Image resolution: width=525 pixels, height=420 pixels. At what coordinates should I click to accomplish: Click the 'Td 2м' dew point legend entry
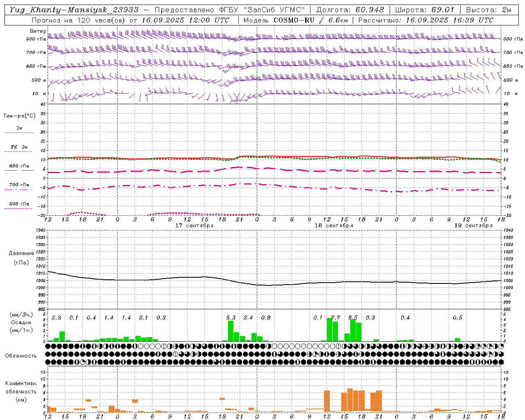tap(19, 147)
